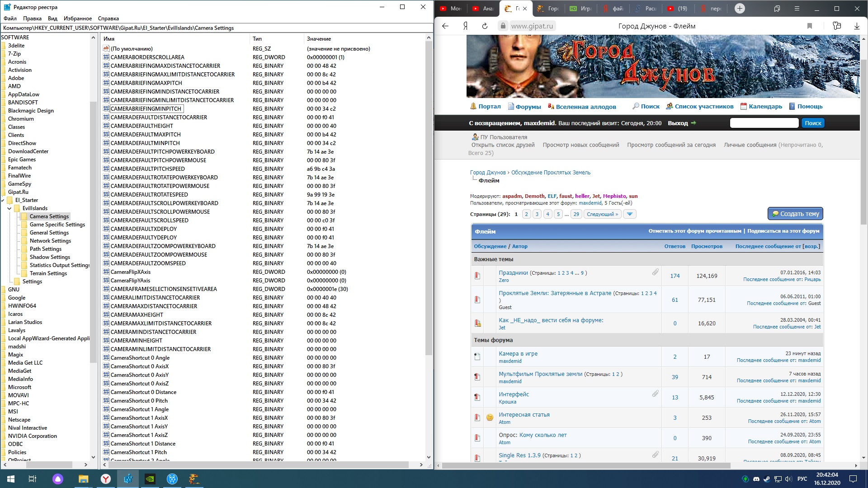Open the page jump dropdown arrow
Image resolution: width=868 pixels, height=488 pixels.
[629, 214]
